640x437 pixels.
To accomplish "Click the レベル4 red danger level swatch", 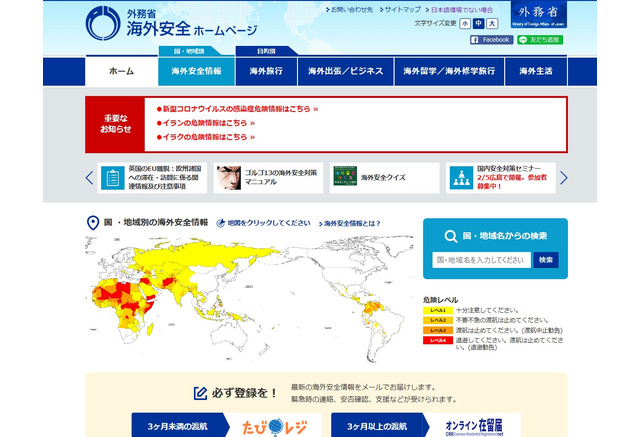I will point(438,341).
